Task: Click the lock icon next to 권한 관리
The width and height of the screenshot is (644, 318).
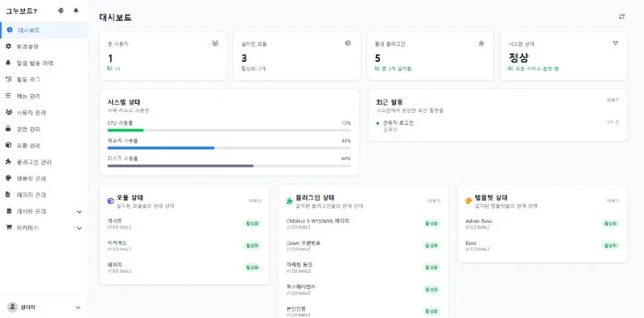Action: [x=8, y=129]
